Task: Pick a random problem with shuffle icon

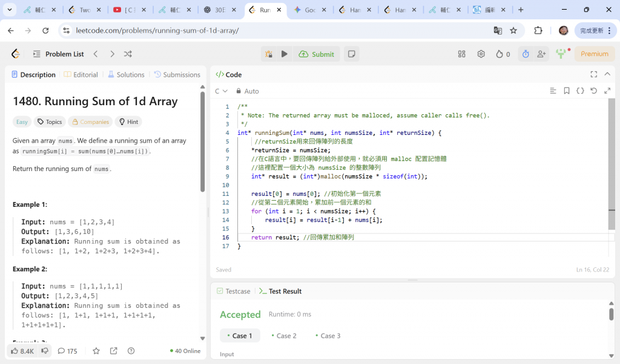Action: tap(128, 54)
